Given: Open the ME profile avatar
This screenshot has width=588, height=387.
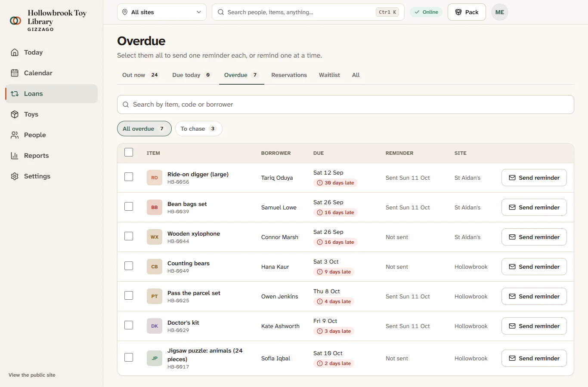Looking at the screenshot, I should click(500, 12).
